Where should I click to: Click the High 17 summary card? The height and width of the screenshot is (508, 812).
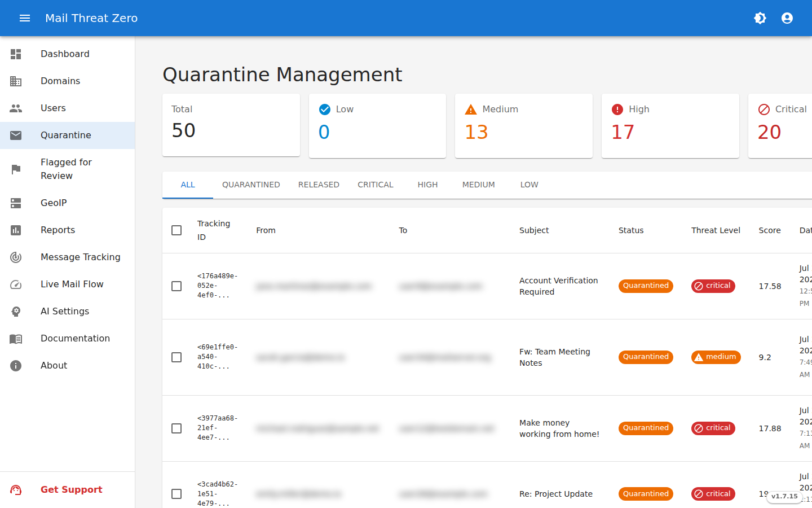(670, 126)
